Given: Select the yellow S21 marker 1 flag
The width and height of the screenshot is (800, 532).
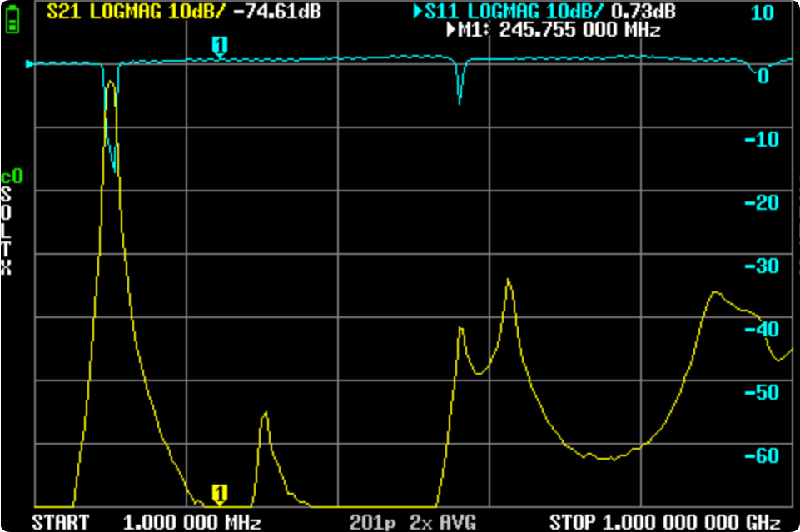Looking at the screenshot, I should [x=220, y=495].
